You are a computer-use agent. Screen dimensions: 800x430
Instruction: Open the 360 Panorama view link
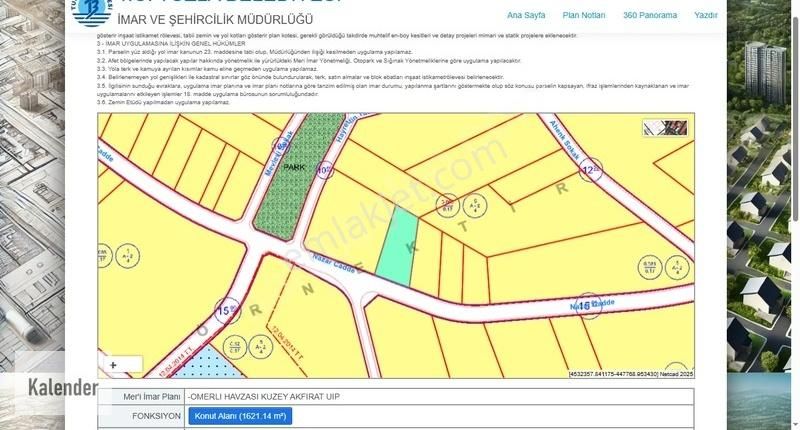(x=649, y=15)
